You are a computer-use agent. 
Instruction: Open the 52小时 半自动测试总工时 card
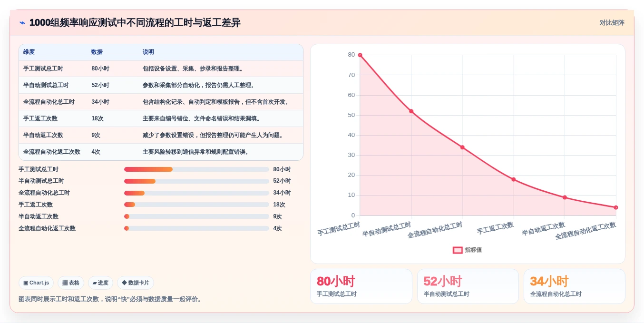pos(468,286)
